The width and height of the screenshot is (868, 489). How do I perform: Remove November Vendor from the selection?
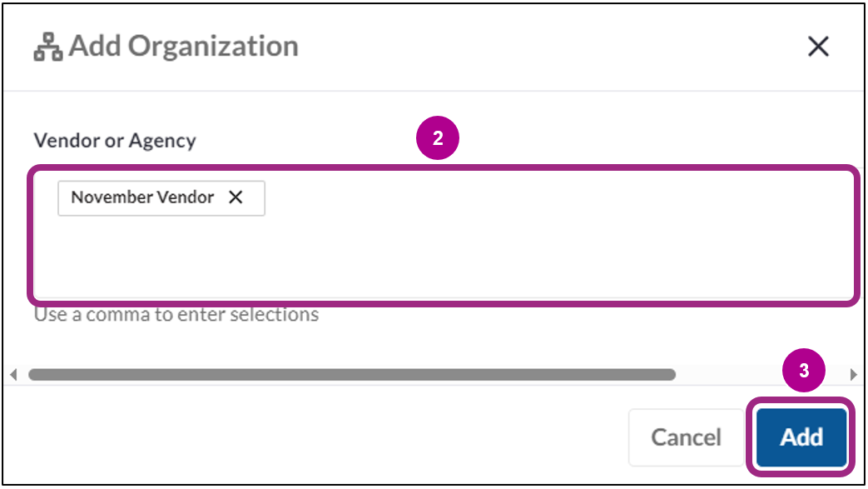[236, 197]
